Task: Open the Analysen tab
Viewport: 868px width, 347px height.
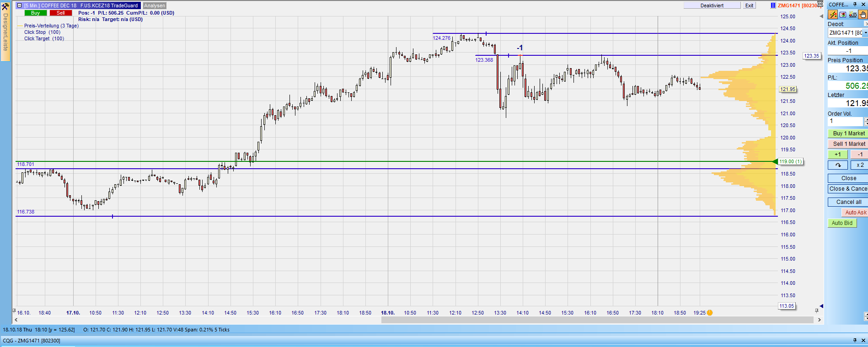Action: pyautogui.click(x=155, y=5)
